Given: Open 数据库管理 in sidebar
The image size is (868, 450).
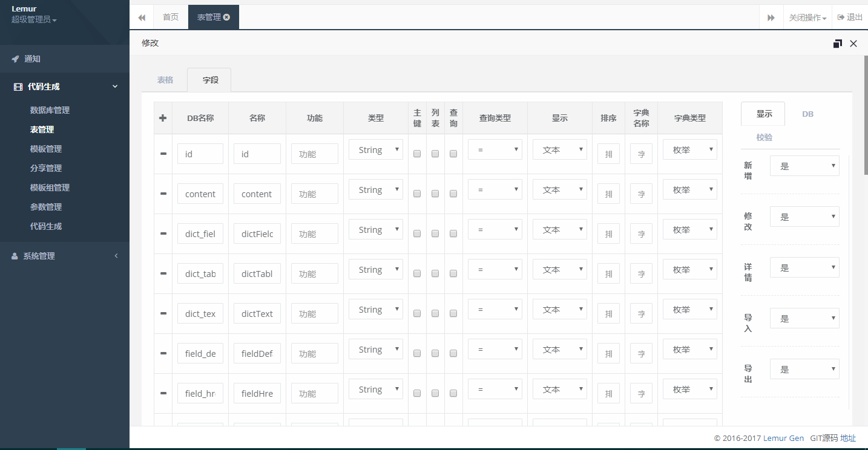Looking at the screenshot, I should (50, 110).
